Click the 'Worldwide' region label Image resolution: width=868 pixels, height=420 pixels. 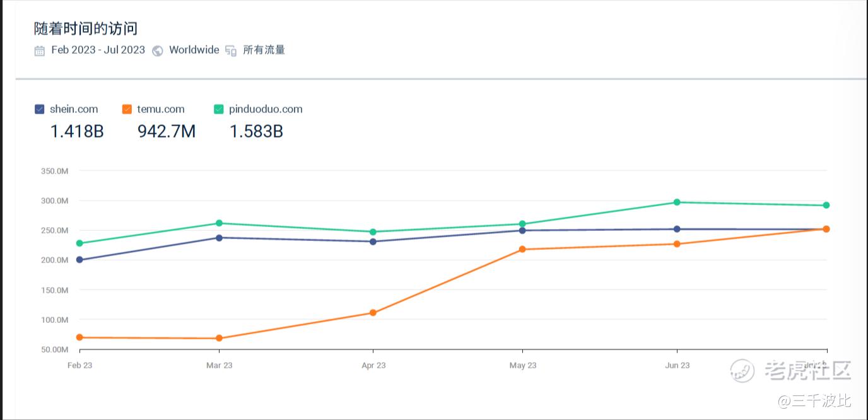point(194,50)
